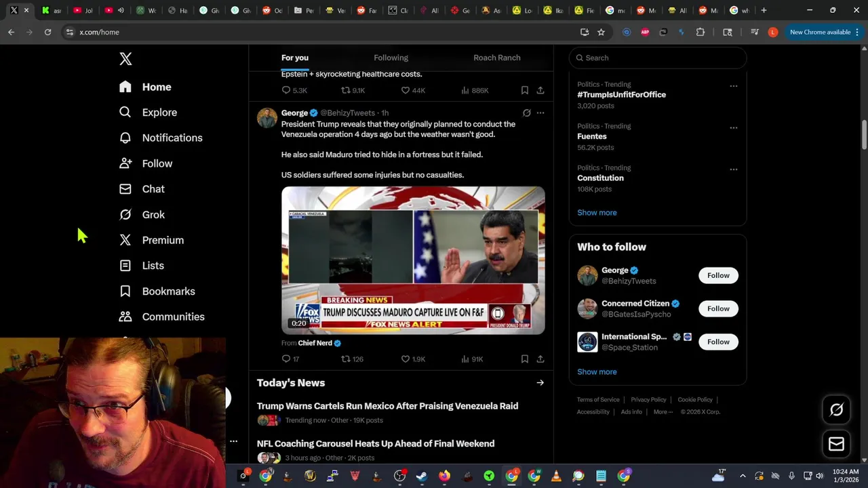Open Steam from the taskbar
868x488 pixels.
pyautogui.click(x=422, y=476)
